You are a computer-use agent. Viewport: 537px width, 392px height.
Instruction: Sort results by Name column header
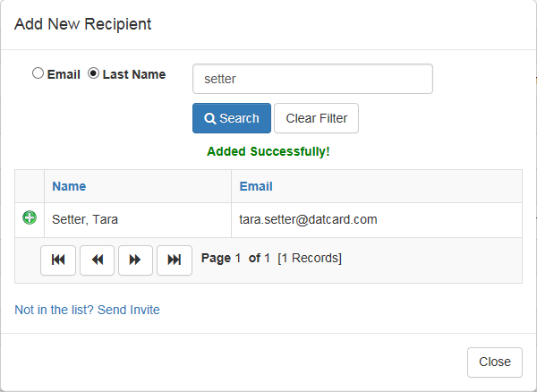69,186
